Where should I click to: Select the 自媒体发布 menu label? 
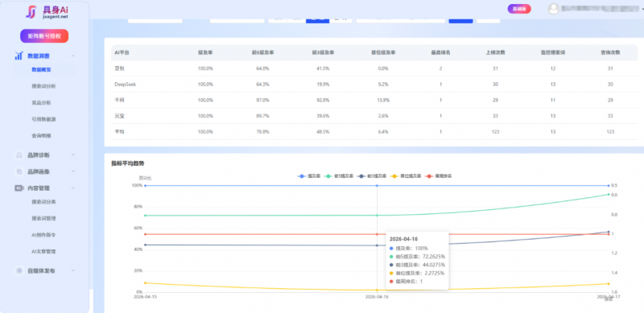(x=41, y=270)
